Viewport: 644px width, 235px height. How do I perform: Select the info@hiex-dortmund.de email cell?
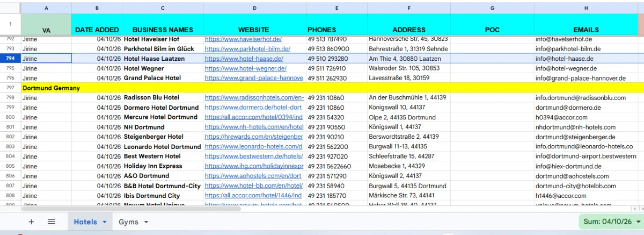coord(586,166)
